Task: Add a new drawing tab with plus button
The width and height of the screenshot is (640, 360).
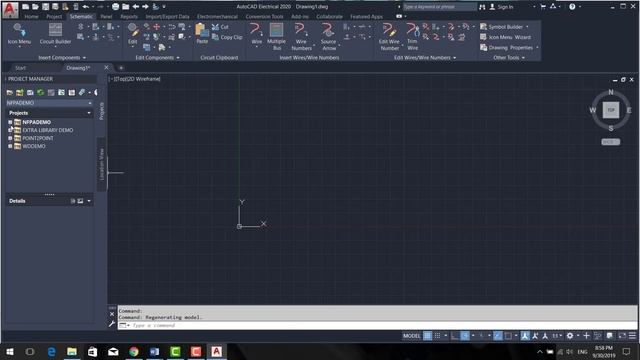Action: tap(121, 68)
